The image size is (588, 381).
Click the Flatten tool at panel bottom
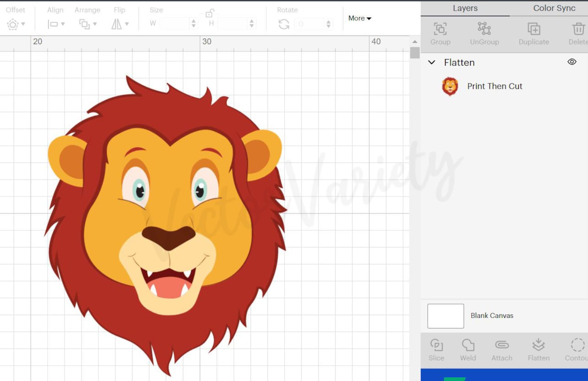[538, 350]
